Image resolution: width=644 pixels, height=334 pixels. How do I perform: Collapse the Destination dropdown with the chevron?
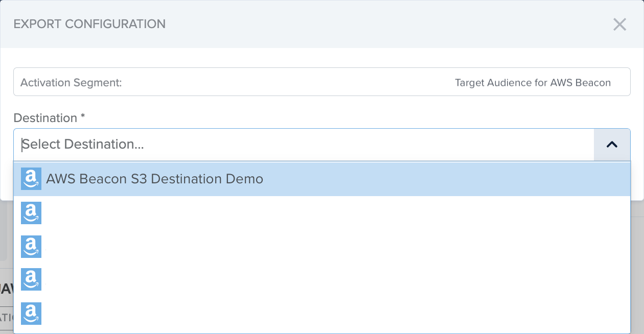pyautogui.click(x=612, y=145)
